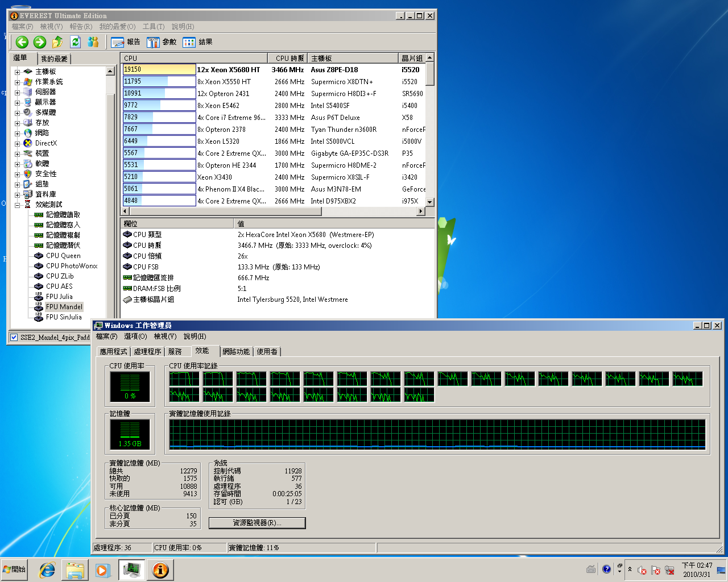Open Windows Explorer folder taskbar icon

tap(75, 570)
